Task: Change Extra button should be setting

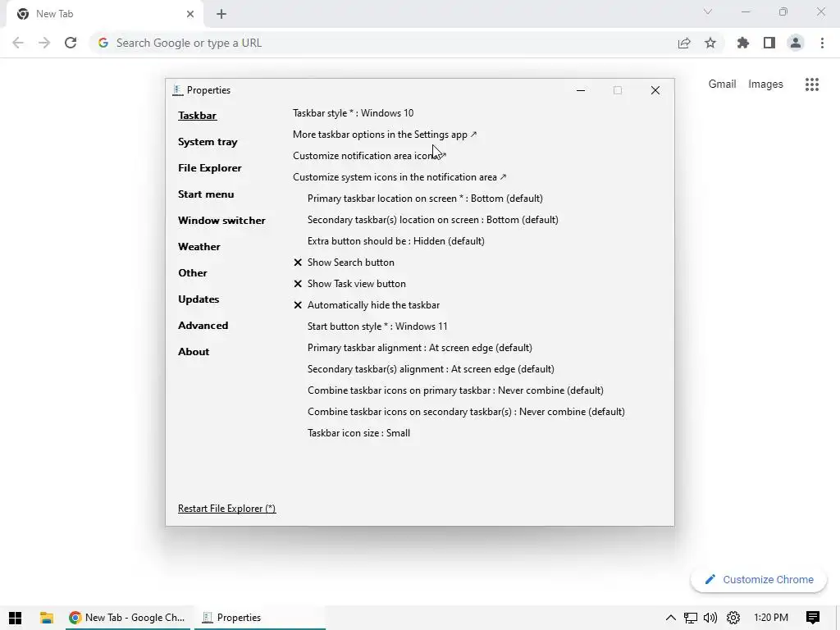Action: (x=396, y=241)
